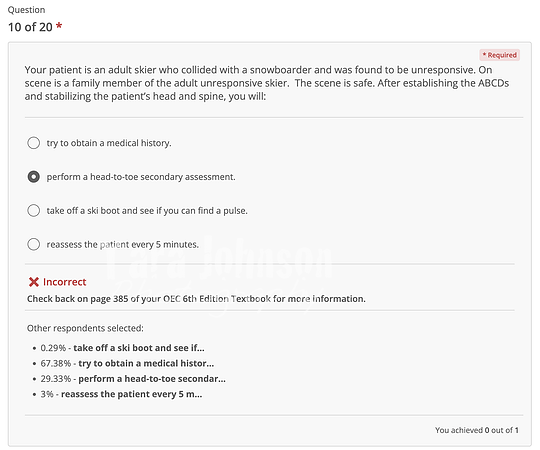Click 'try to obtain a medical history' answer text
The width and height of the screenshot is (540, 450).
tap(109, 143)
